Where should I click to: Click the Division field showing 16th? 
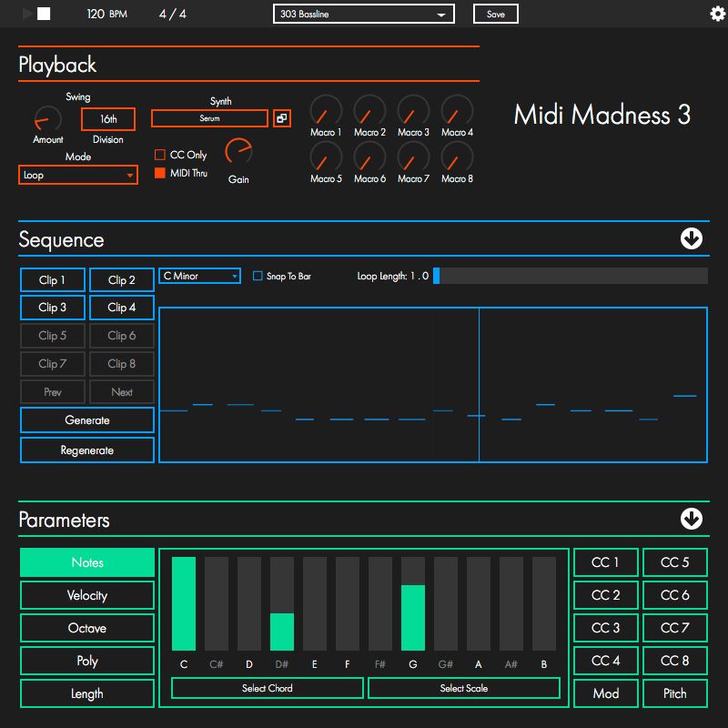click(x=108, y=119)
